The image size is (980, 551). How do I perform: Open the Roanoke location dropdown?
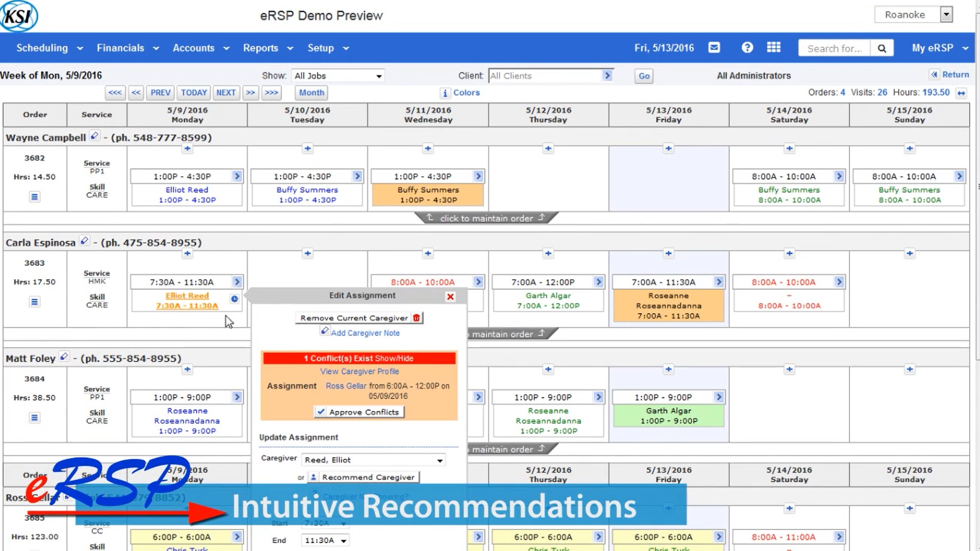pyautogui.click(x=914, y=14)
